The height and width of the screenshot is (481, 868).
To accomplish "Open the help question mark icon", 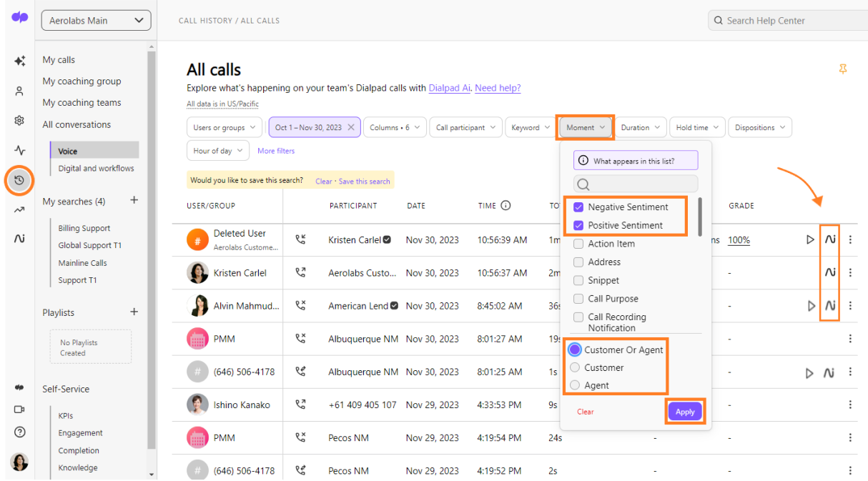I will click(20, 432).
